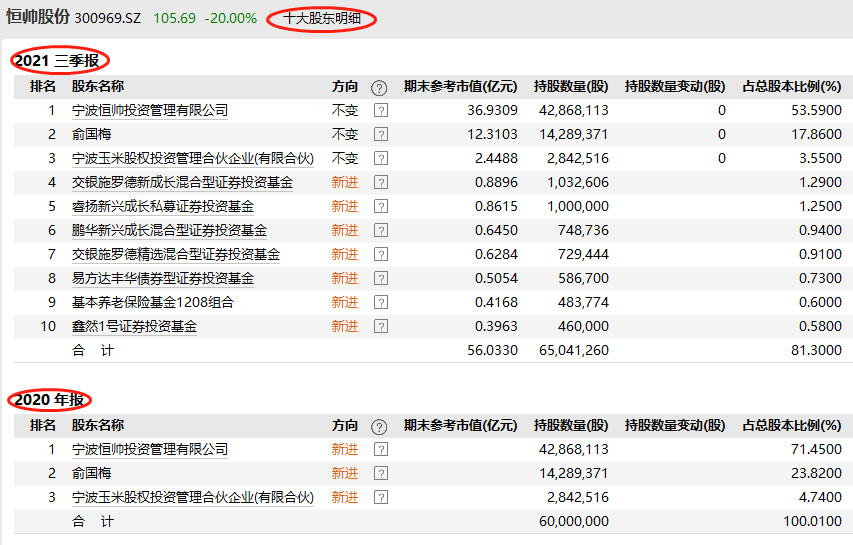Click question mark icon for 鑫然1号证券投资基金
853x545 pixels.
381,326
